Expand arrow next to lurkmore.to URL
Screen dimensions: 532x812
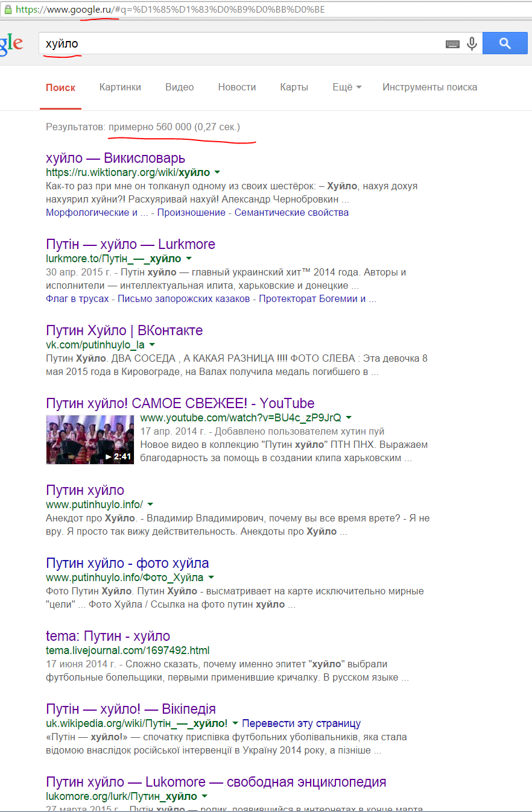tap(189, 259)
